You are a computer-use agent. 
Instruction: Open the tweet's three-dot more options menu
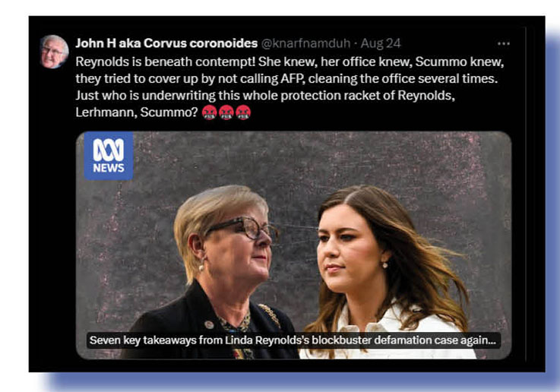click(x=504, y=43)
